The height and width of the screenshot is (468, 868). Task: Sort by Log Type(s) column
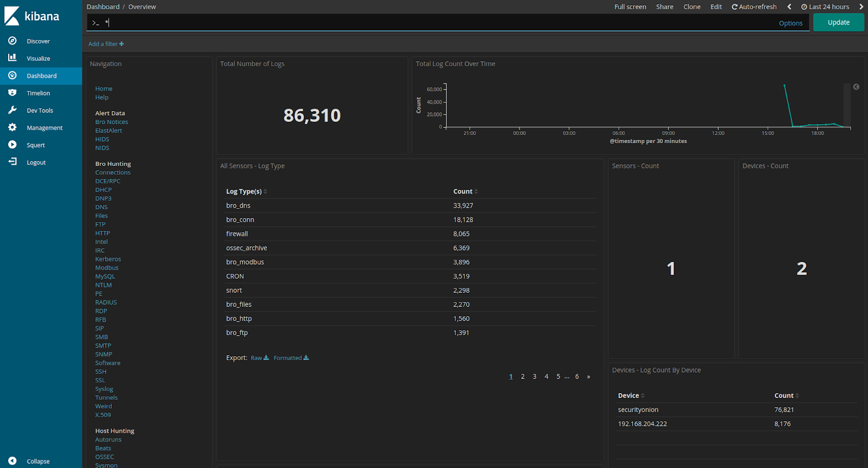tap(246, 191)
